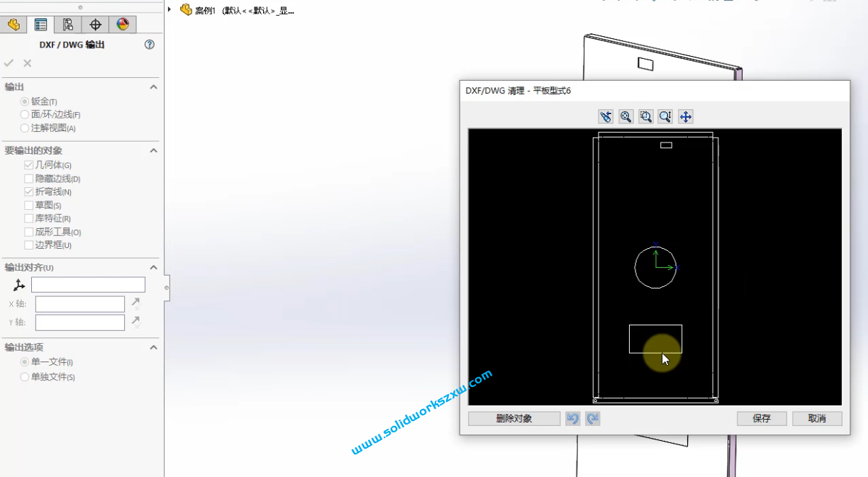Image resolution: width=868 pixels, height=477 pixels.
Task: Enable the 隐藏边线 checkbox
Action: pyautogui.click(x=28, y=178)
